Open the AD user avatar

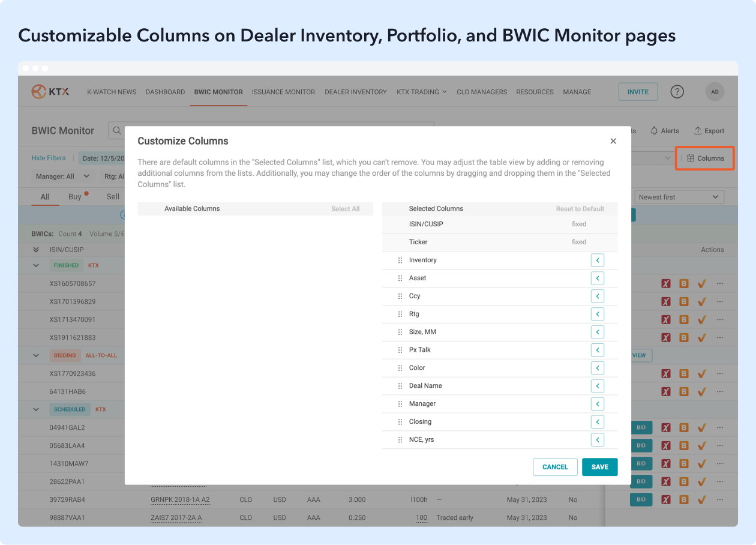715,92
